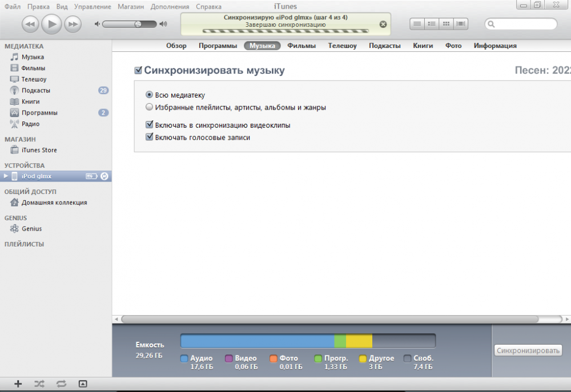Click the next track fast-forward button
This screenshot has height=392, width=571.
tap(73, 25)
